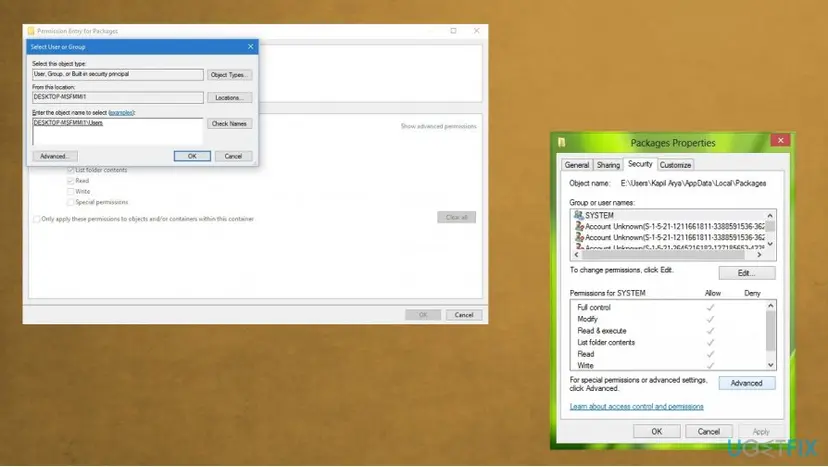
Task: Switch to the General tab
Action: [577, 165]
